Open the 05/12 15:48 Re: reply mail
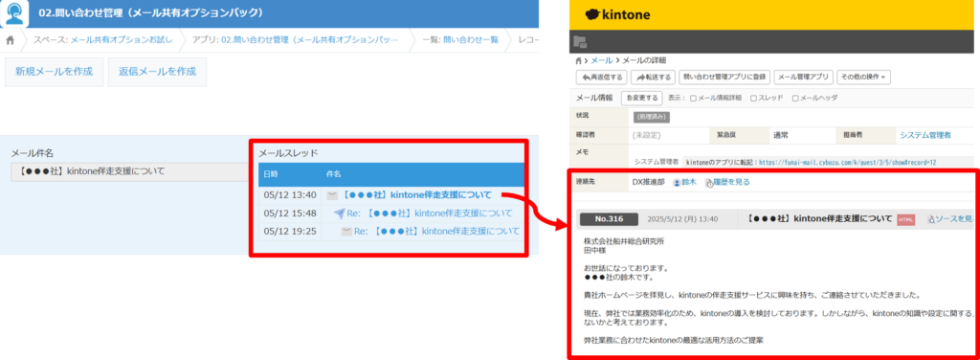The image size is (980, 360). pos(430,214)
